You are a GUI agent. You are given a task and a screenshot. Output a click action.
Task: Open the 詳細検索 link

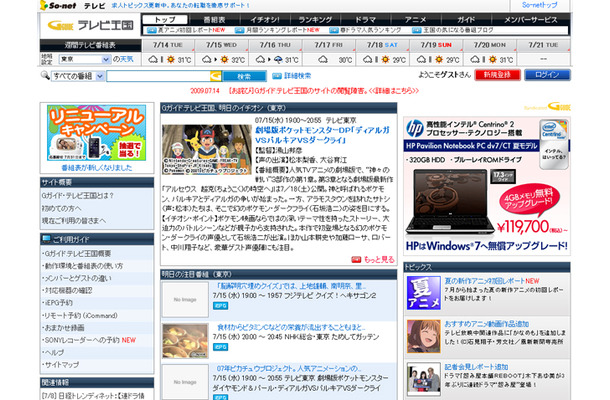point(298,76)
